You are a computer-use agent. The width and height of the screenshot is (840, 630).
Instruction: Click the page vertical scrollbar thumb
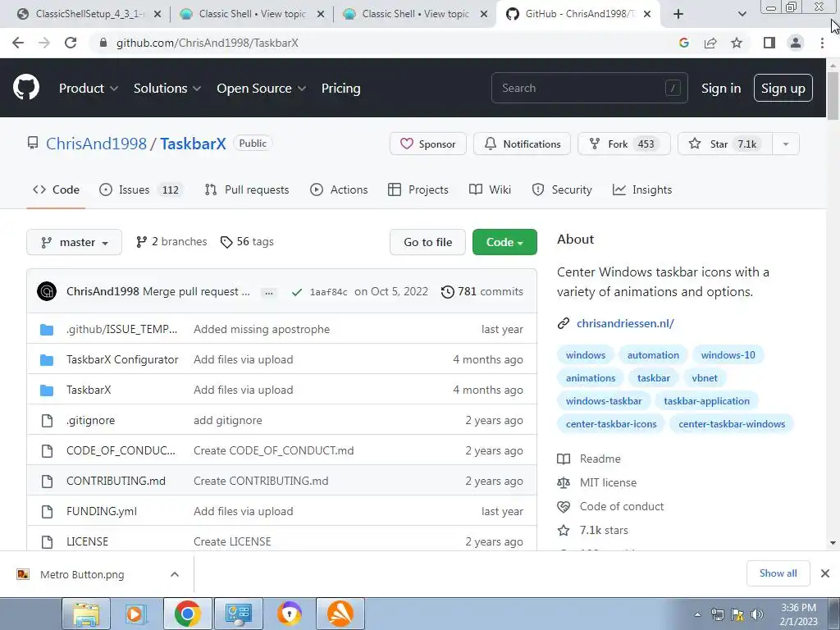click(833, 95)
